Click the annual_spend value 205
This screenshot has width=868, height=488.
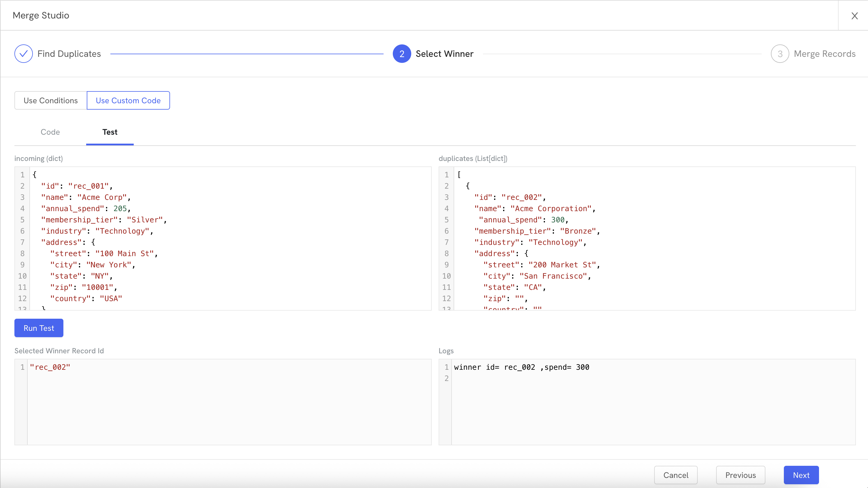[120, 209]
